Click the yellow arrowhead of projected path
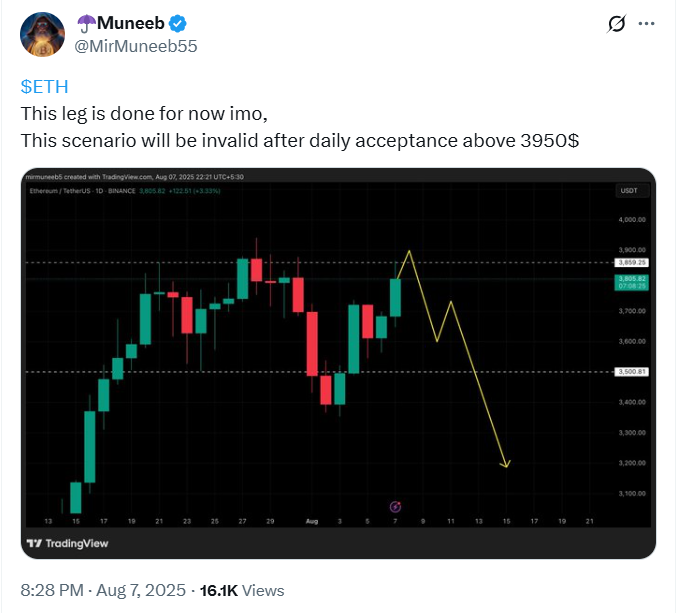This screenshot has width=676, height=613. (505, 464)
